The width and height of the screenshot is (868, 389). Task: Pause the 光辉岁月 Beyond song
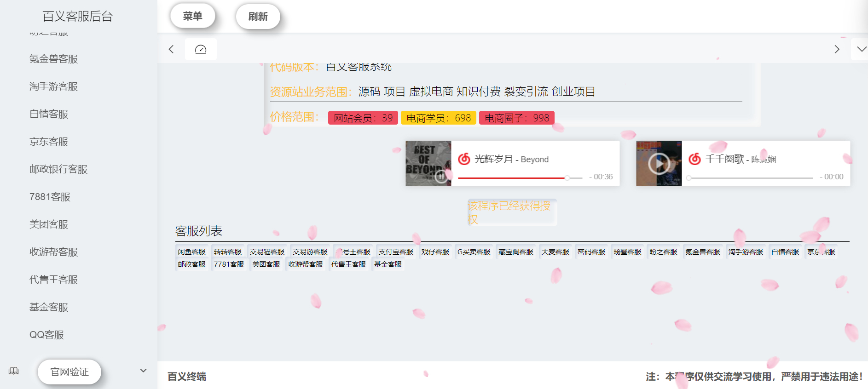pyautogui.click(x=440, y=176)
